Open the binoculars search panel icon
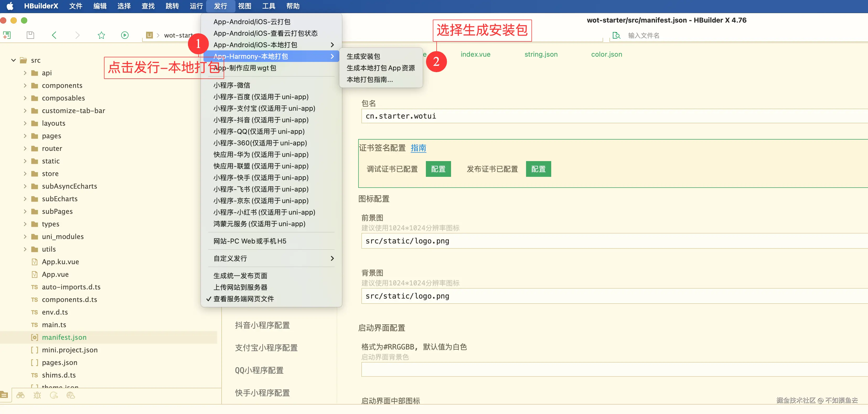The height and width of the screenshot is (414, 868). [x=20, y=395]
